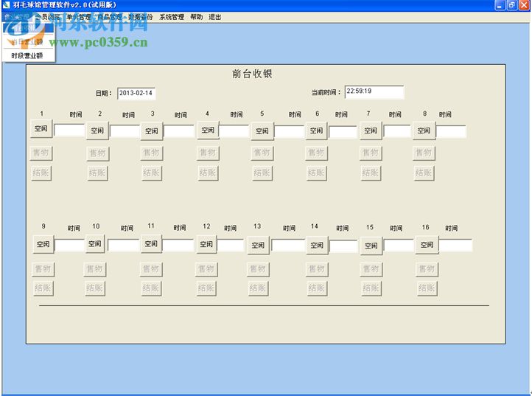Click the 空闲 button for court 14
Viewport: 532px width, 396px height.
point(318,245)
